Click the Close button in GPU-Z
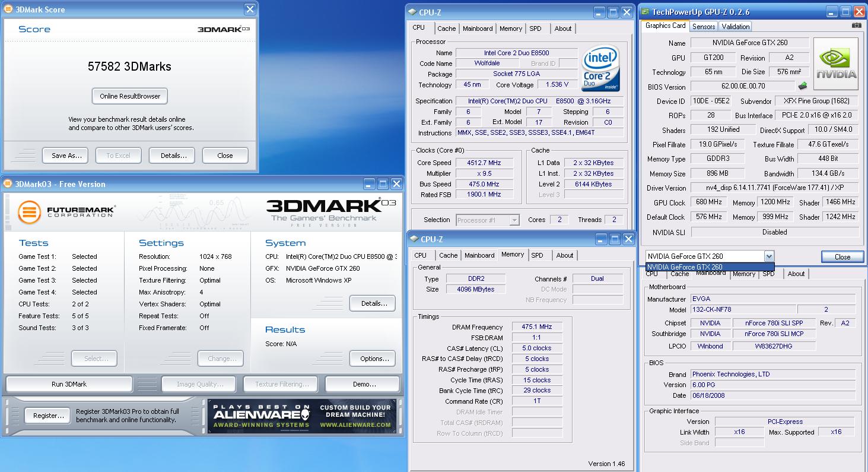This screenshot has height=472, width=868. 842,257
